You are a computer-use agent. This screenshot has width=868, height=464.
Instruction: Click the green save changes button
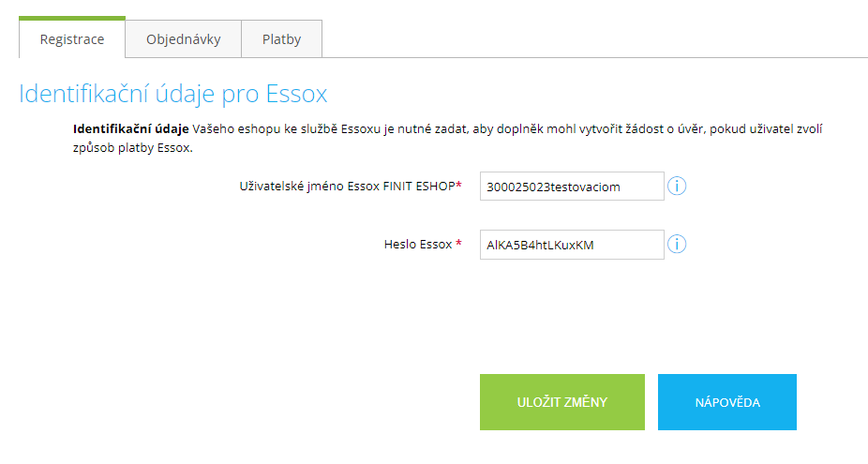(562, 402)
